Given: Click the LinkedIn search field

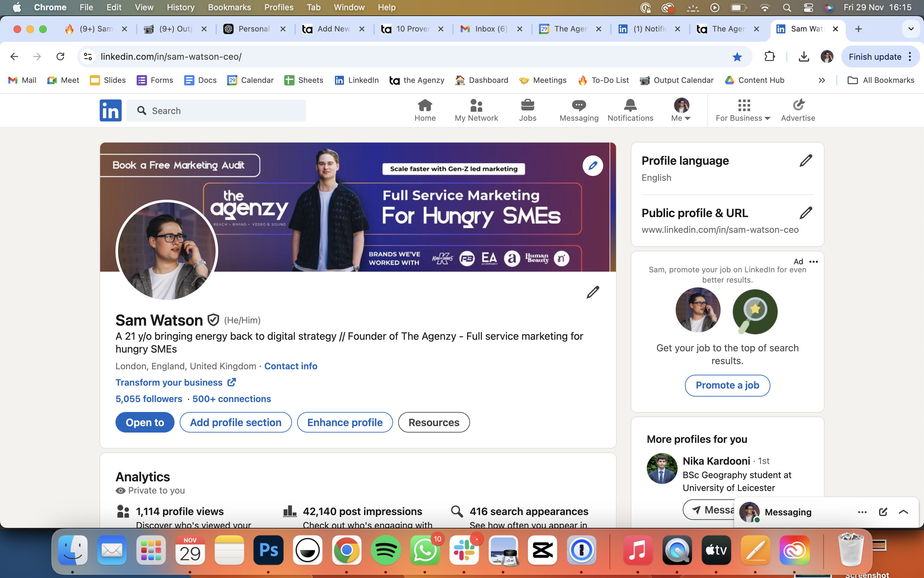Looking at the screenshot, I should pyautogui.click(x=216, y=110).
